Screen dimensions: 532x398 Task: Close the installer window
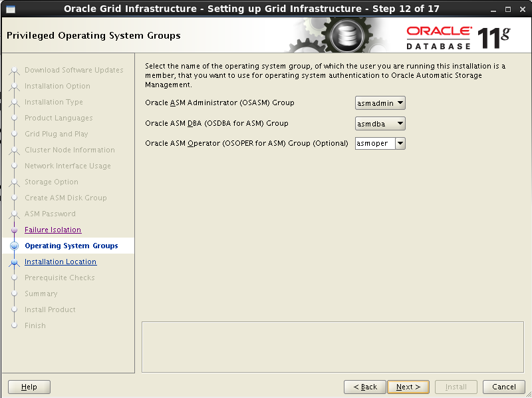[x=523, y=9]
